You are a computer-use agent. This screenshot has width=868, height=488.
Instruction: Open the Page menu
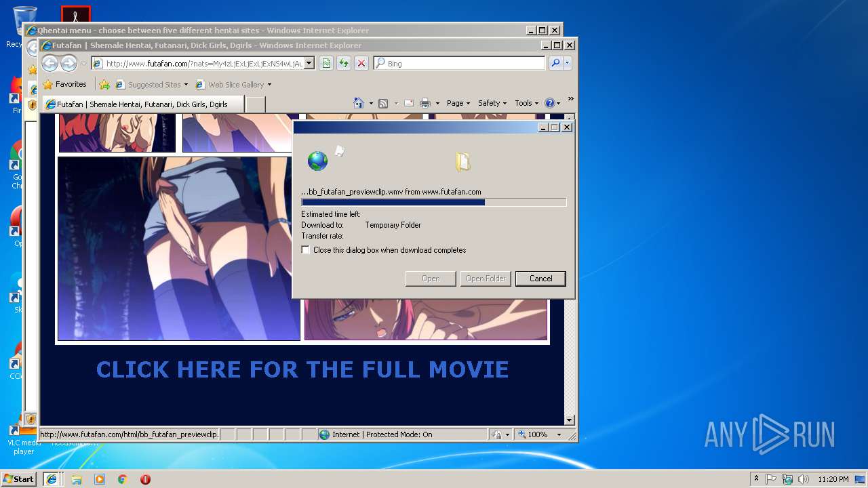[458, 103]
